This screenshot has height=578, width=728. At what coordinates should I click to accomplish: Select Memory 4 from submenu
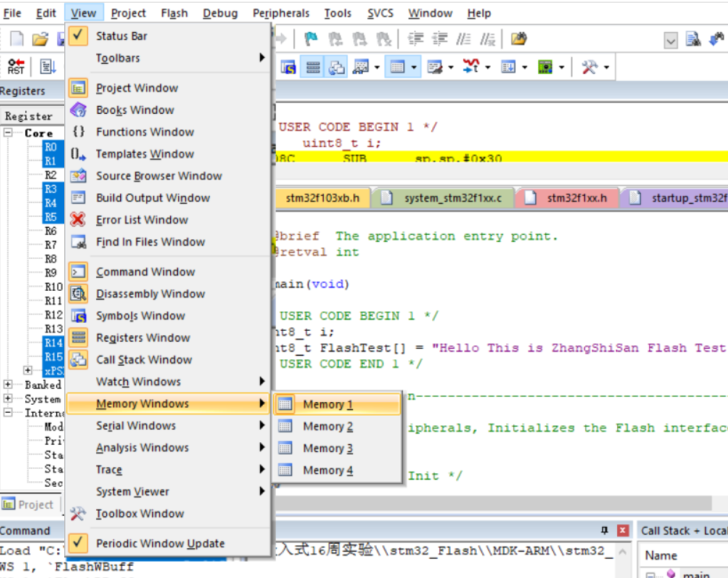[x=337, y=471]
